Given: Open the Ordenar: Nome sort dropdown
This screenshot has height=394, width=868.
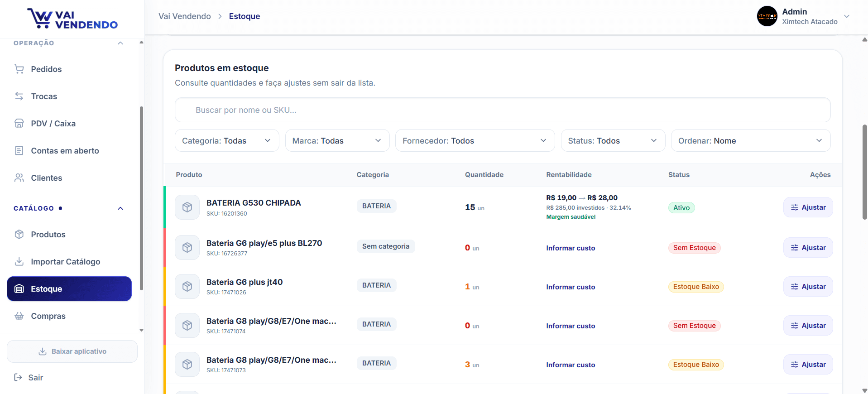Looking at the screenshot, I should click(x=751, y=140).
